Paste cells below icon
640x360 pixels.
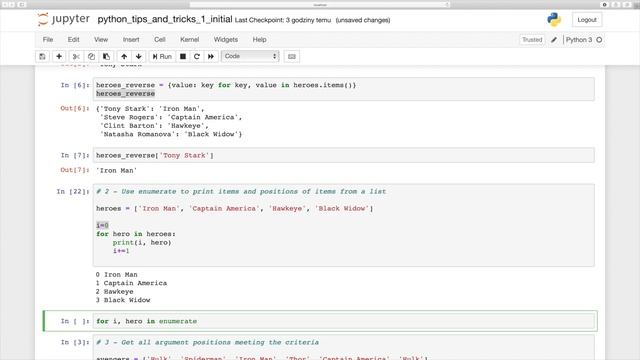(106, 56)
